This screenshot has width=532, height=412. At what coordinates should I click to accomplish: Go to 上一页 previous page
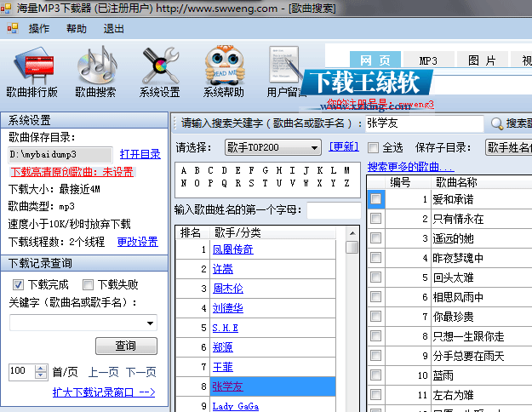click(104, 372)
